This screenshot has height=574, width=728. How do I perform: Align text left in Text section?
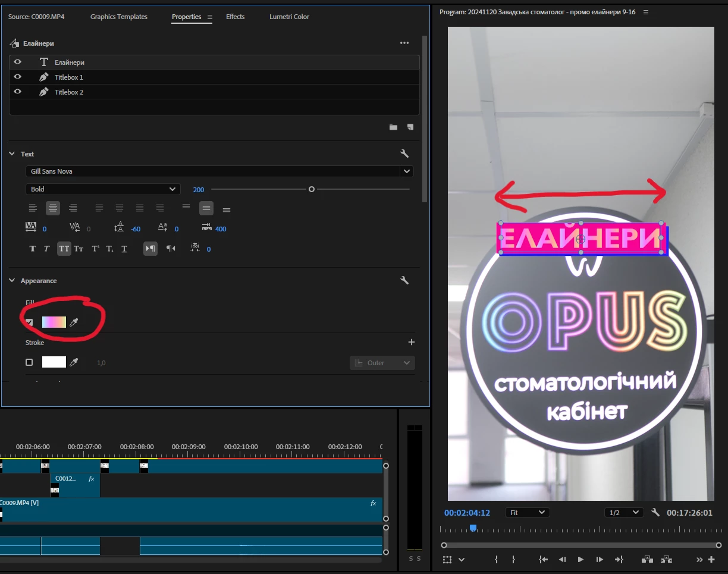point(33,208)
